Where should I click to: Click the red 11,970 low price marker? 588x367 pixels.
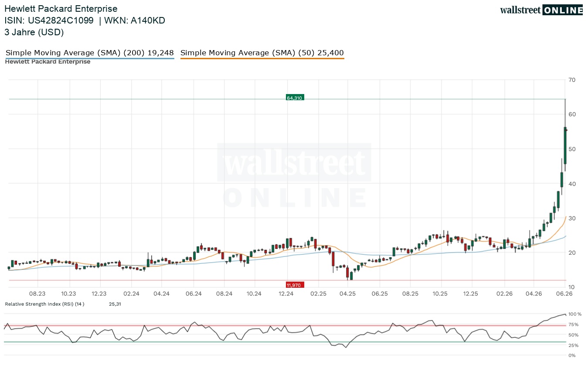coord(295,285)
